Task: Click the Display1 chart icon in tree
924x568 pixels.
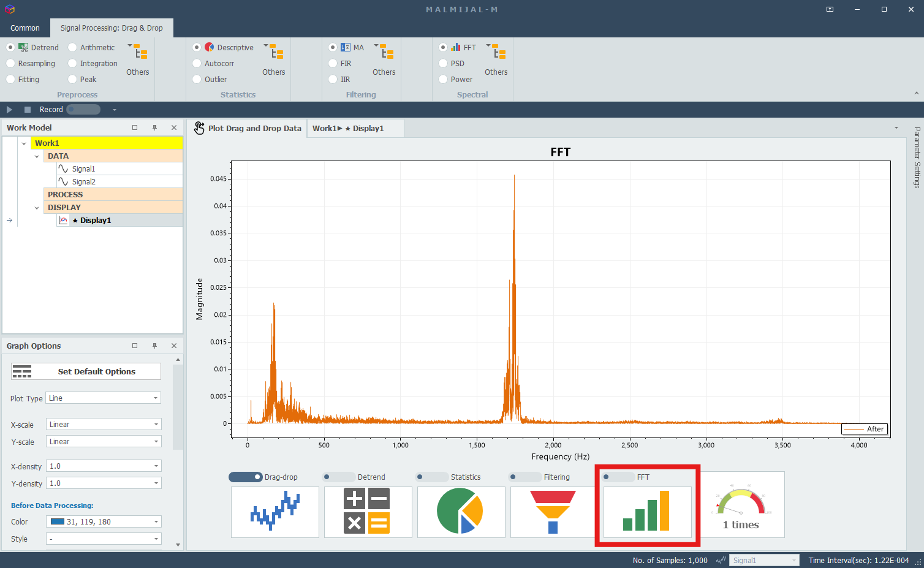Action: tap(63, 221)
